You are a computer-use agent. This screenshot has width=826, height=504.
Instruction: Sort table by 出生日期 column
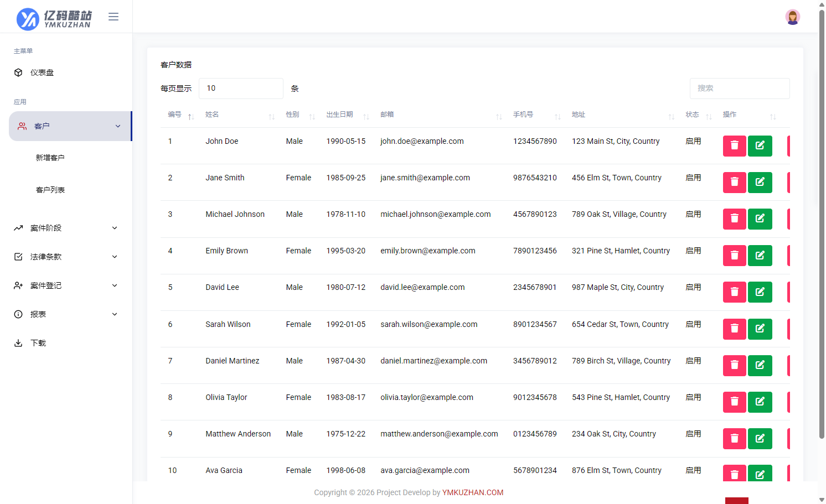(x=345, y=115)
